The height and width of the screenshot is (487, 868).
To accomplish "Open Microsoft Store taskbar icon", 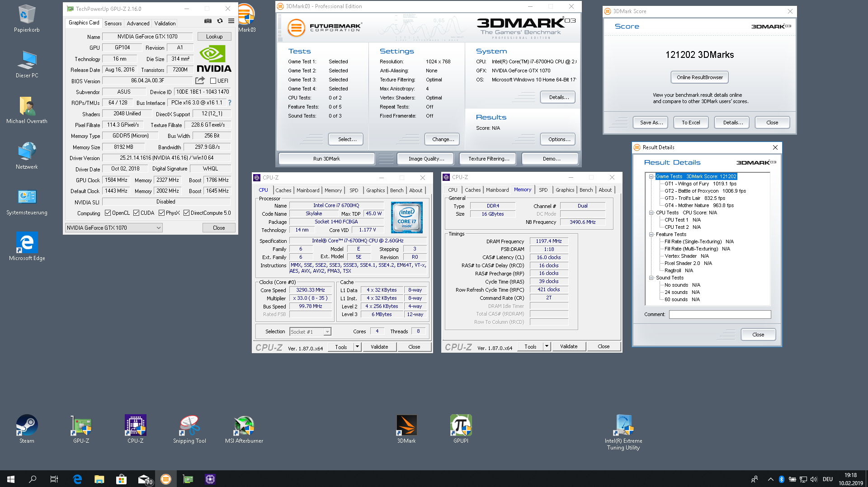I will tap(121, 479).
